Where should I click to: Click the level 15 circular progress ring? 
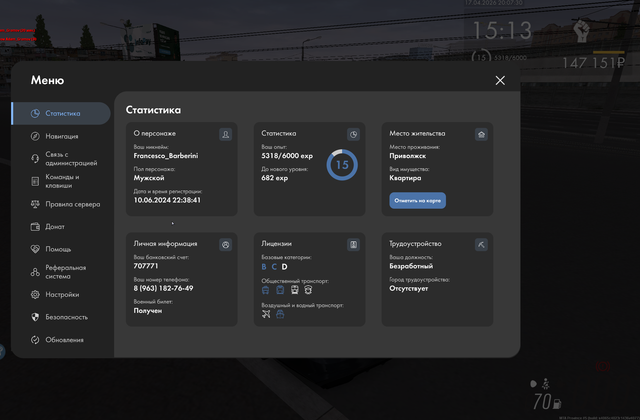pyautogui.click(x=342, y=165)
